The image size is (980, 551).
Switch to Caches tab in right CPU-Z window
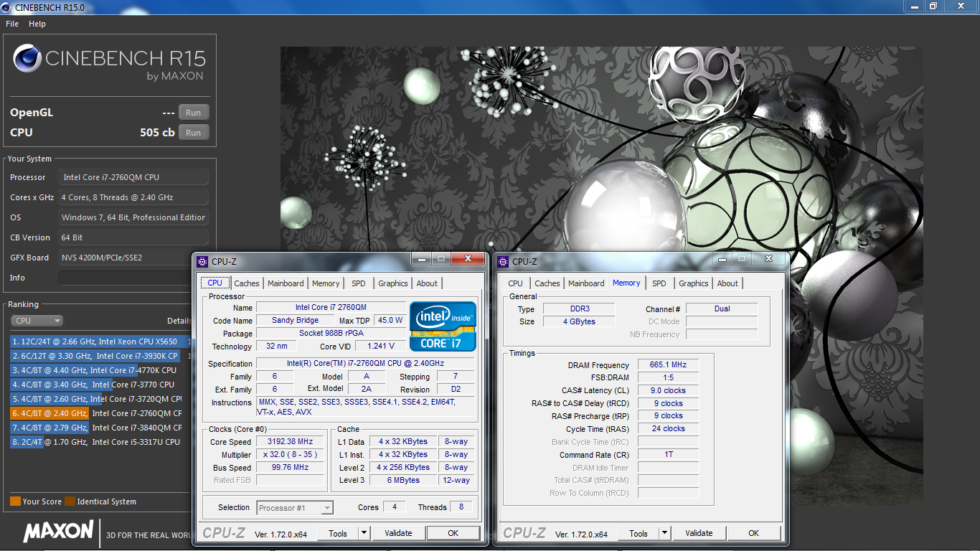point(547,283)
